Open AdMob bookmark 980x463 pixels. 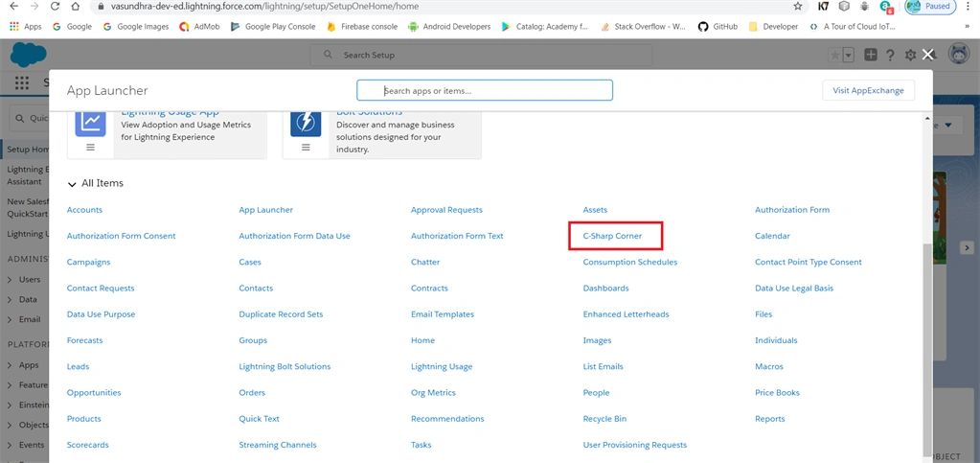coord(199,27)
